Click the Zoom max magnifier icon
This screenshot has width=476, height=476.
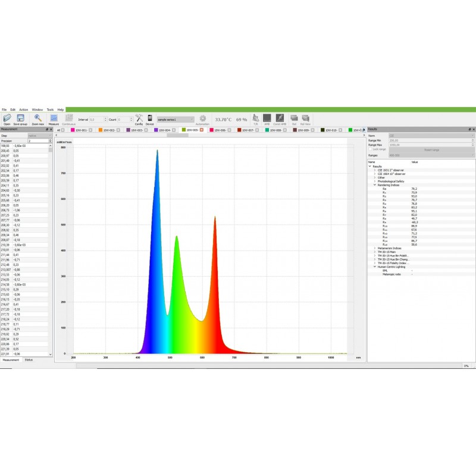(38, 118)
